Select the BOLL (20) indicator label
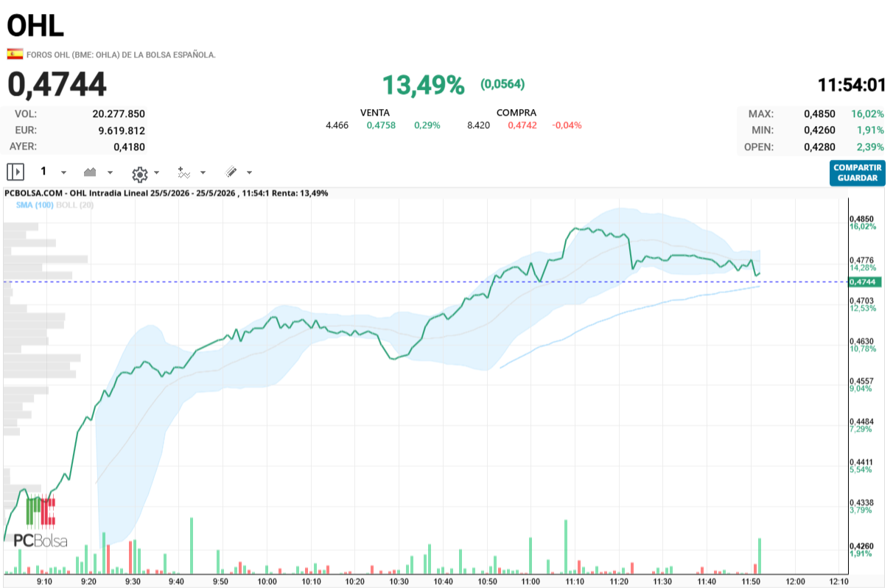 click(x=74, y=204)
